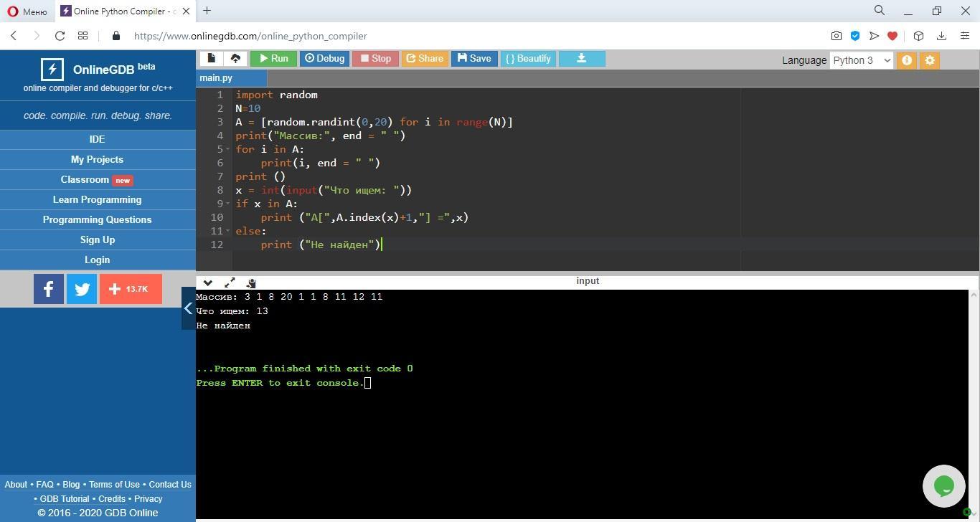
Task: Save the project
Action: tap(474, 59)
